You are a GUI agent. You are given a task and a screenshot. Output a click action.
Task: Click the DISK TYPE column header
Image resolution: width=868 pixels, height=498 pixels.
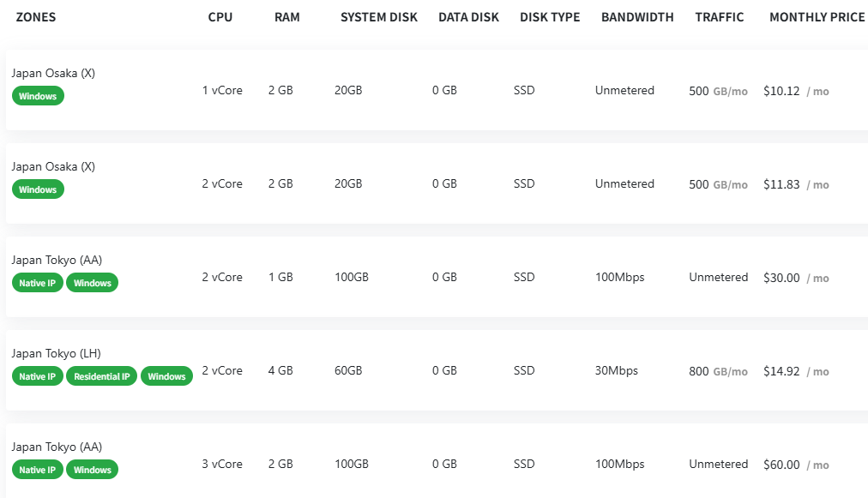[x=550, y=17]
